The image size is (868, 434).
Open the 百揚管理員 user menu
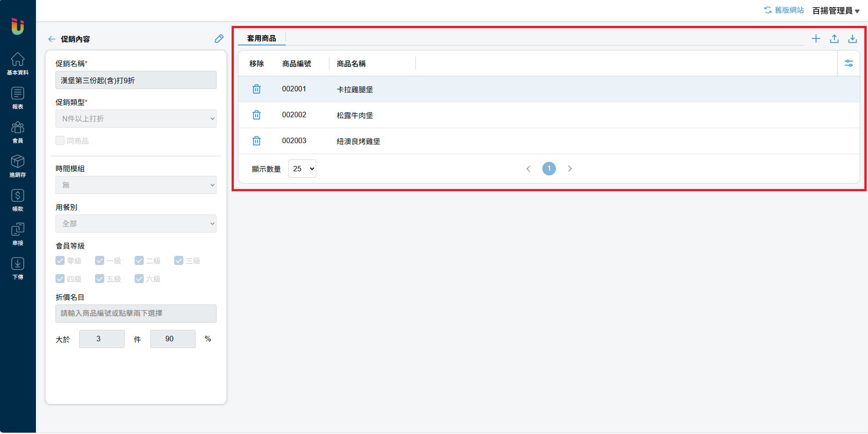click(835, 10)
